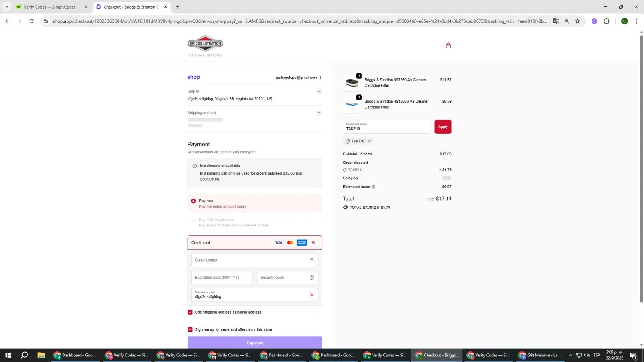The image size is (644, 362).
Task: Click the card number lock icon
Action: [312, 260]
